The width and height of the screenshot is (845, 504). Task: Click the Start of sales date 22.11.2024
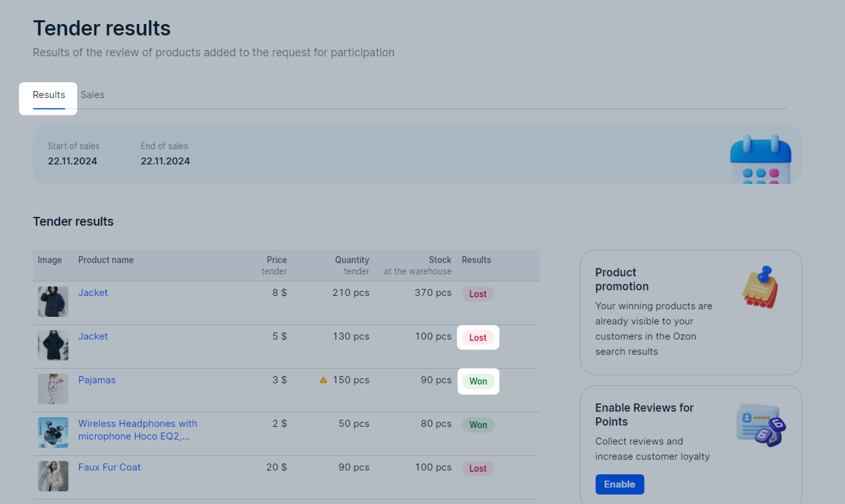(x=72, y=161)
